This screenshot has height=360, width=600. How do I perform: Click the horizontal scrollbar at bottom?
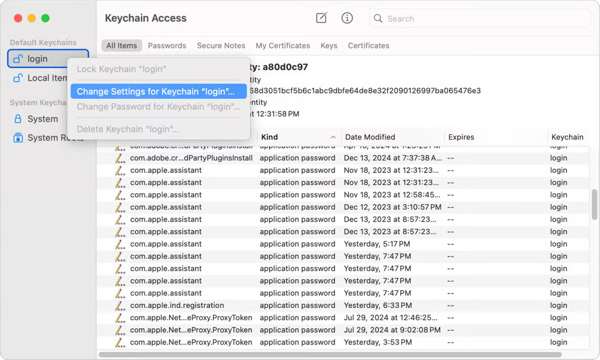[x=330, y=355]
